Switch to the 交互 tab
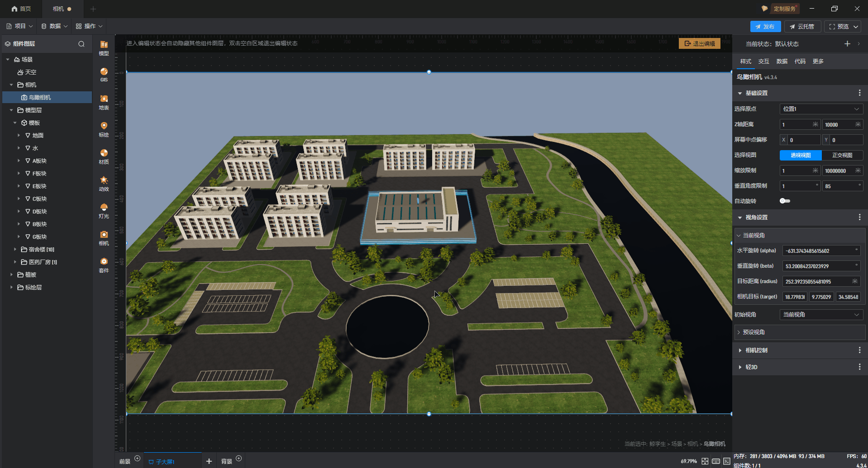This screenshot has height=468, width=868. coord(763,61)
